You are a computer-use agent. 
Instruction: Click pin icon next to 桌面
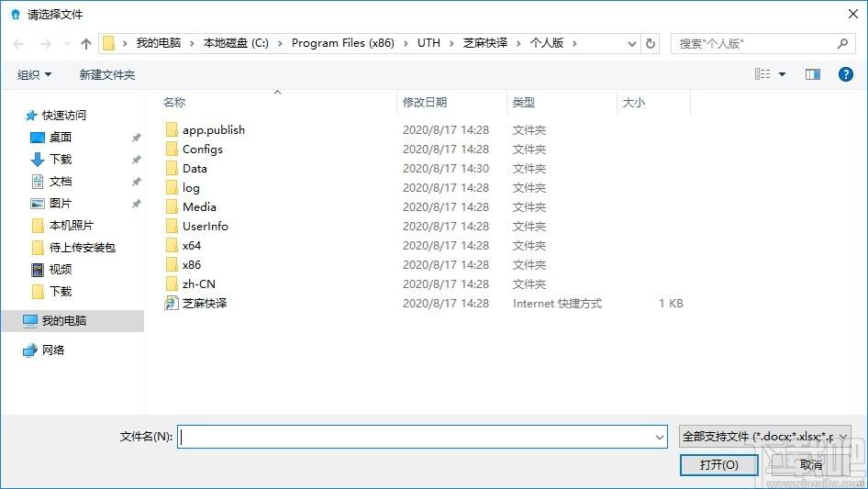136,138
